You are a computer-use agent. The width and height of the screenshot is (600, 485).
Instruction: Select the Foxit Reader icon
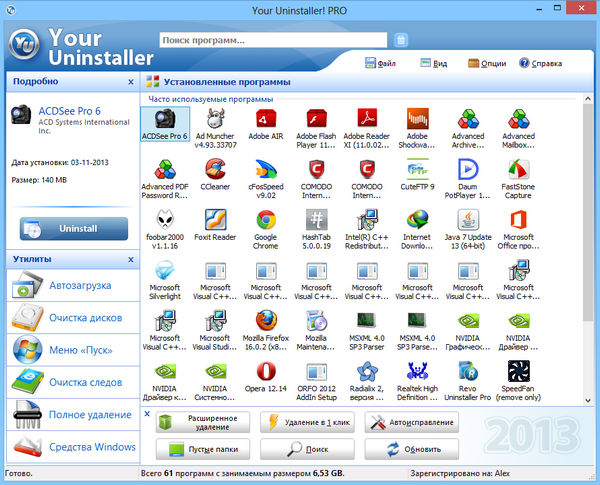tap(215, 221)
